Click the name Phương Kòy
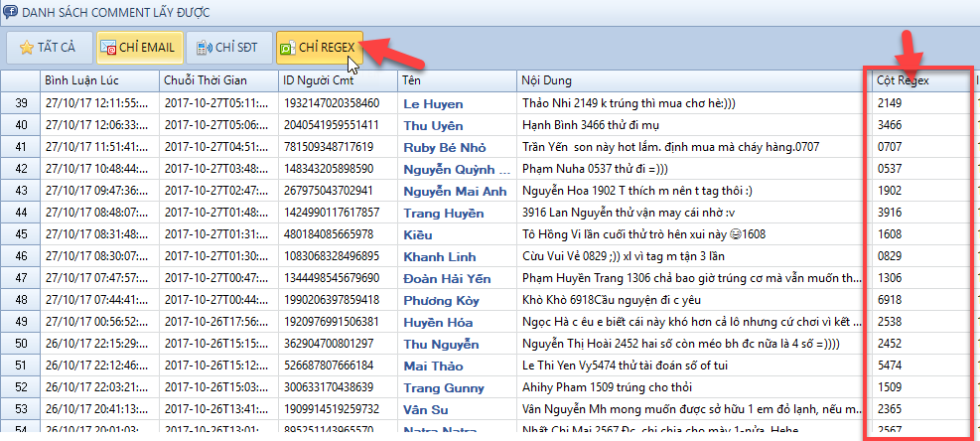 (441, 301)
